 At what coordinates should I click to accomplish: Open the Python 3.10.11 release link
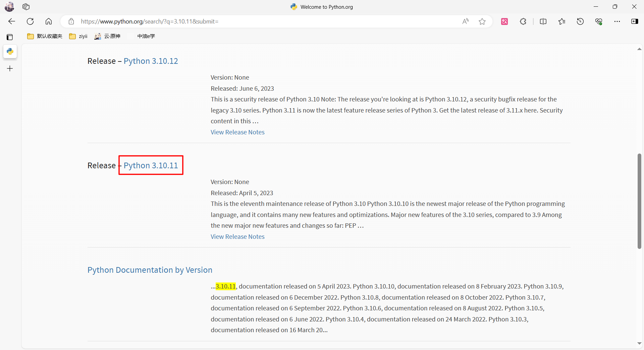[x=151, y=165]
